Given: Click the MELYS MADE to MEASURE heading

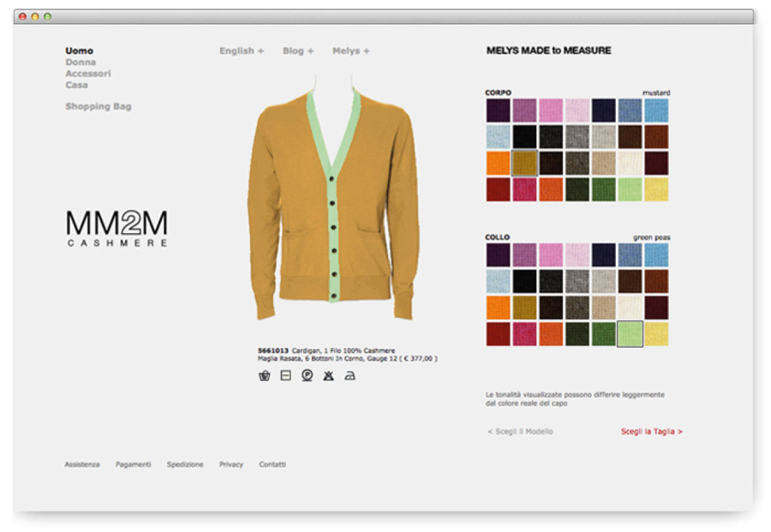Looking at the screenshot, I should [549, 51].
